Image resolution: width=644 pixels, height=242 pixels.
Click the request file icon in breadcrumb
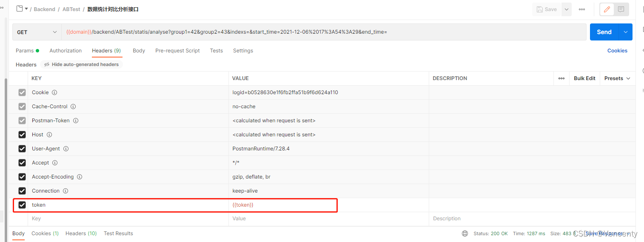[20, 9]
